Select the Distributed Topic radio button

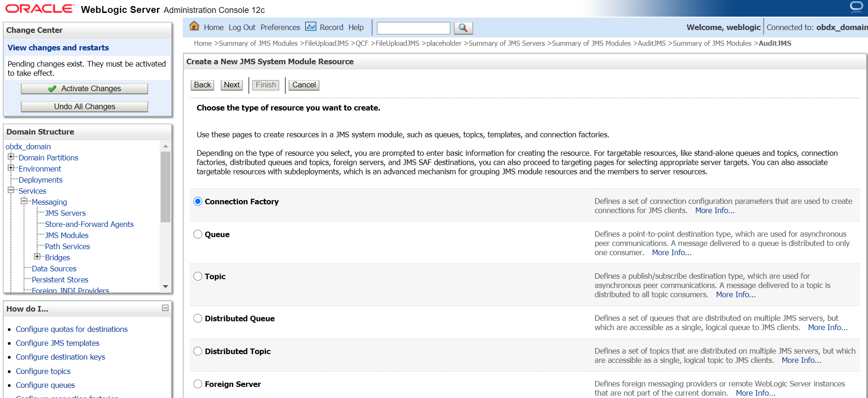(198, 351)
